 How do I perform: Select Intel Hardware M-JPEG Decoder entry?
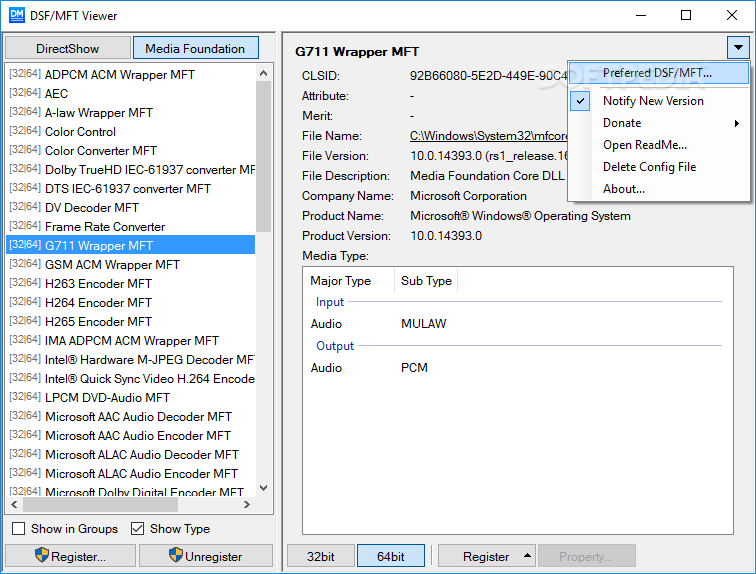[x=131, y=360]
